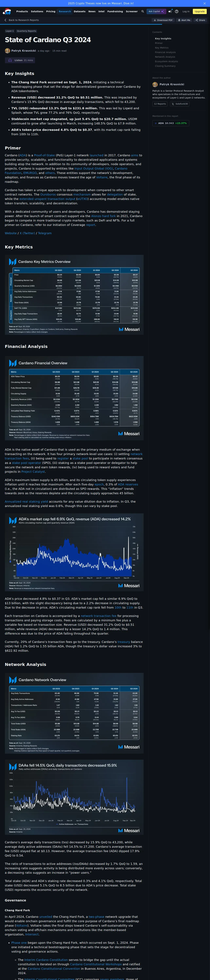This screenshot has height=980, width=210.
Task: Click the Log In button
Action: point(186,11)
